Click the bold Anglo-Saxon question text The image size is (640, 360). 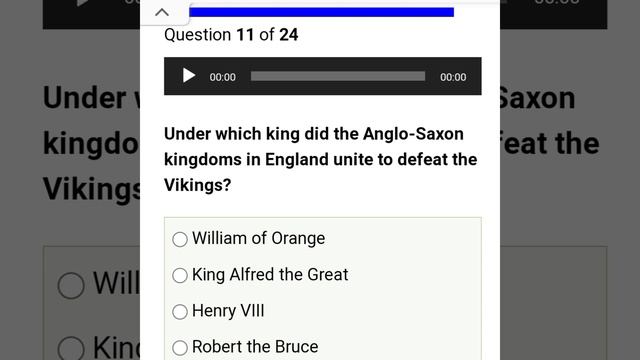[x=320, y=160]
